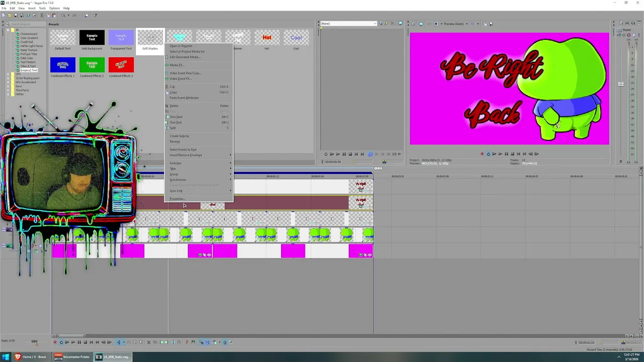Toggle loop playback in trimmer window
Viewport: 644px width, 362px height.
[326, 154]
